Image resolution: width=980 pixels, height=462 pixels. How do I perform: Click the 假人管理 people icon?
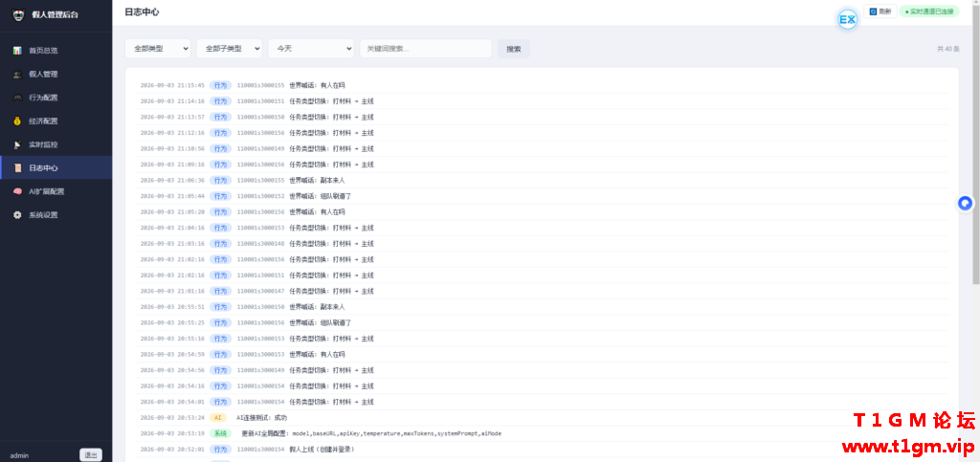coord(17,75)
